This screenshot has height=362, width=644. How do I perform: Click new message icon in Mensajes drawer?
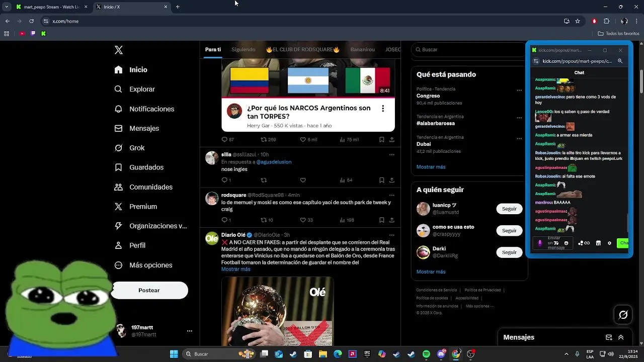coord(609,337)
